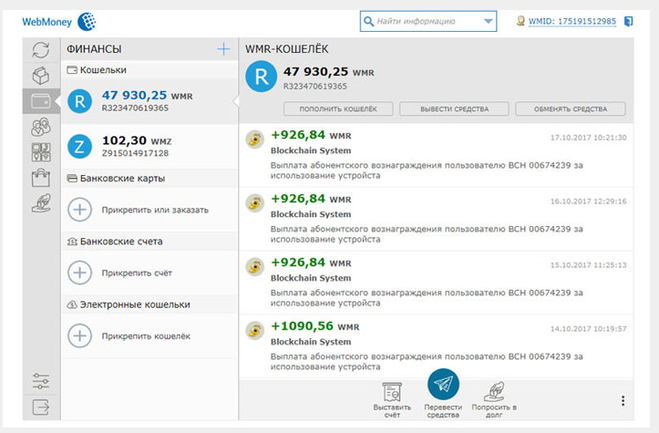This screenshot has height=433, width=659.
Task: Click Blockchain System icon on 16.10.2017 transaction
Action: (255, 203)
